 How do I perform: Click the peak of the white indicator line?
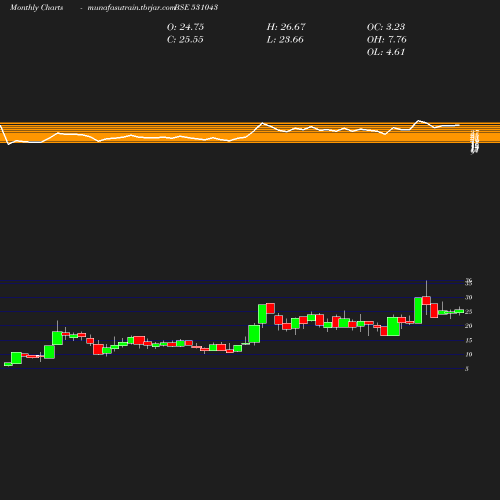(419, 120)
